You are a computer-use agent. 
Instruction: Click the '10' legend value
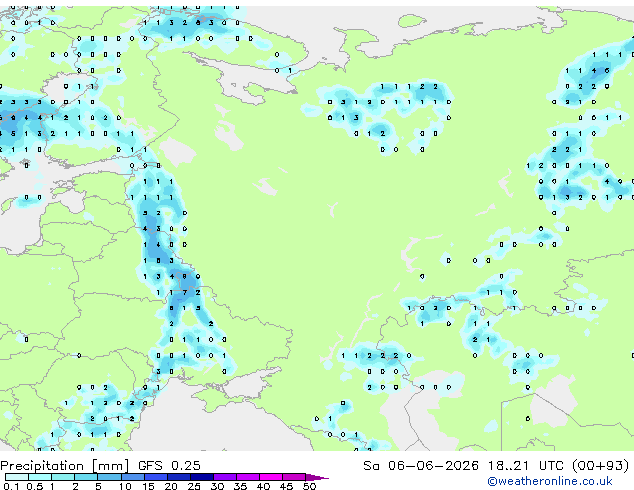125,486
